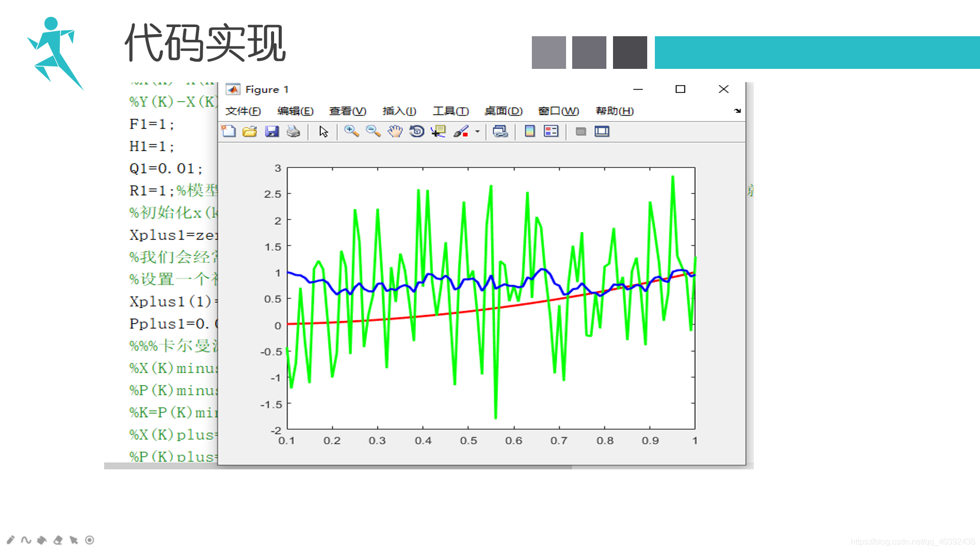980x551 pixels.
Task: Open the 工具(T) menu
Action: pyautogui.click(x=451, y=111)
